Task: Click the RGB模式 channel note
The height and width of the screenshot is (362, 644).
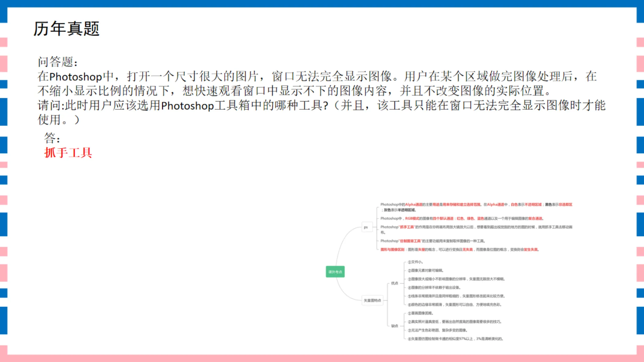Action: (462, 218)
